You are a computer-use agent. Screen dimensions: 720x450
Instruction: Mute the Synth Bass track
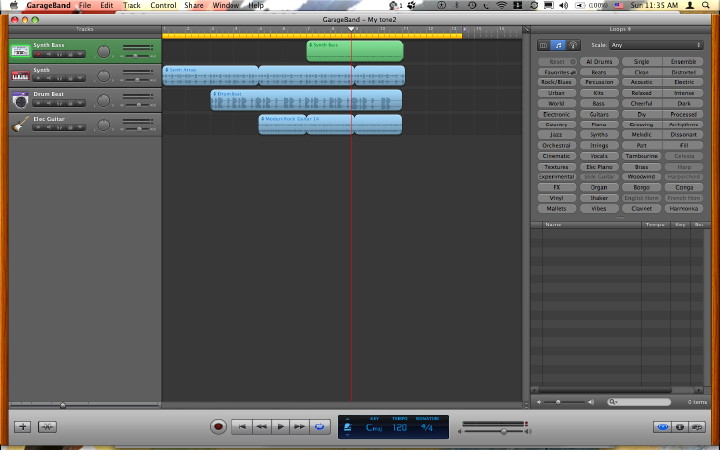49,54
